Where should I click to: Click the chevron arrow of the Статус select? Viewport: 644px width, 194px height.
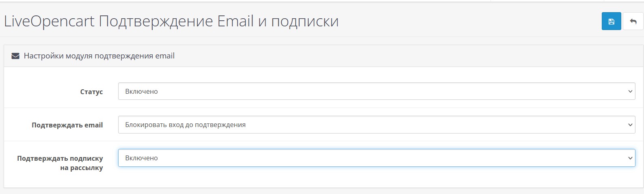point(630,91)
